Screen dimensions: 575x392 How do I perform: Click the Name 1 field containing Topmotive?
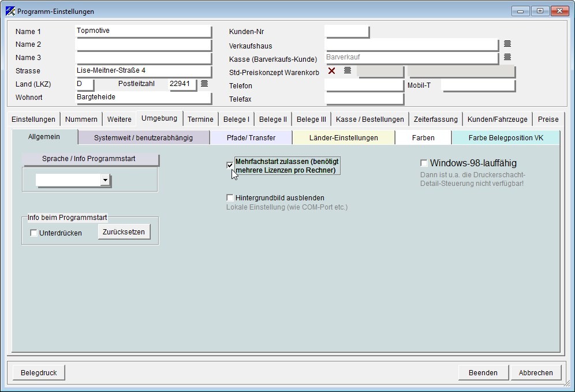pyautogui.click(x=143, y=31)
